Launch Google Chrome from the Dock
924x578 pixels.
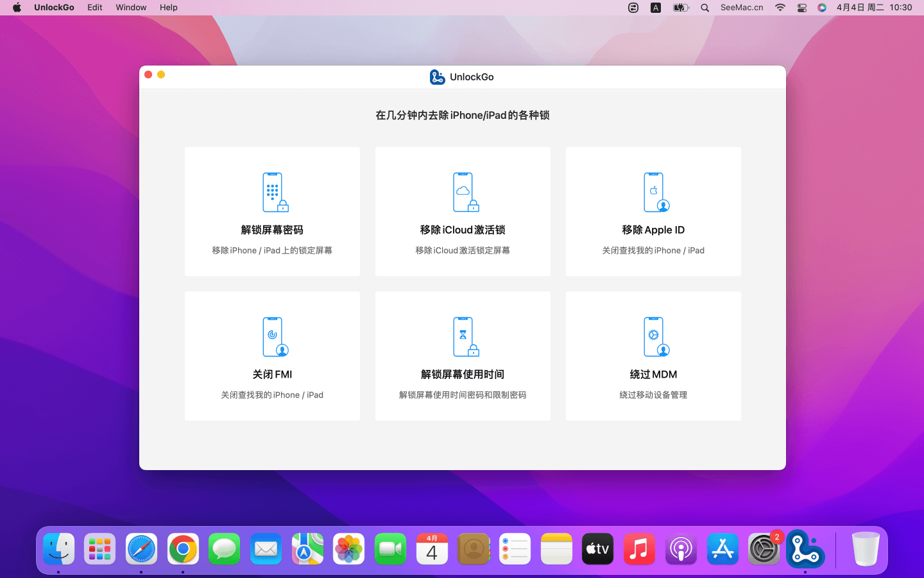tap(183, 549)
